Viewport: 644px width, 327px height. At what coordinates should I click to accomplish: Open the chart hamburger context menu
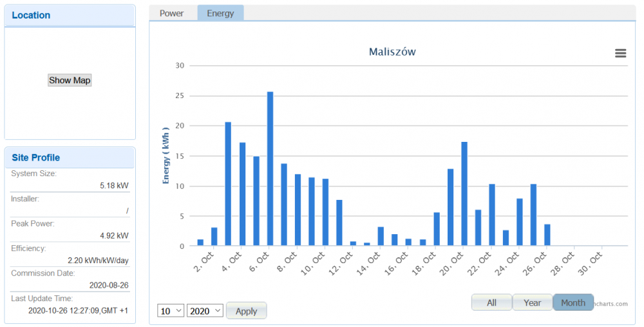620,54
